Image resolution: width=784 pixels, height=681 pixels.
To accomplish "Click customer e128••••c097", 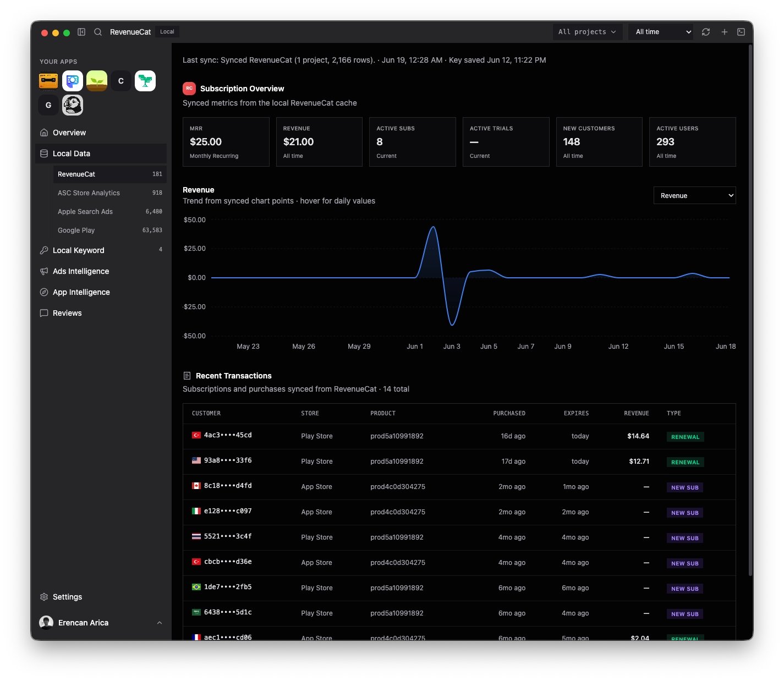I will point(228,511).
